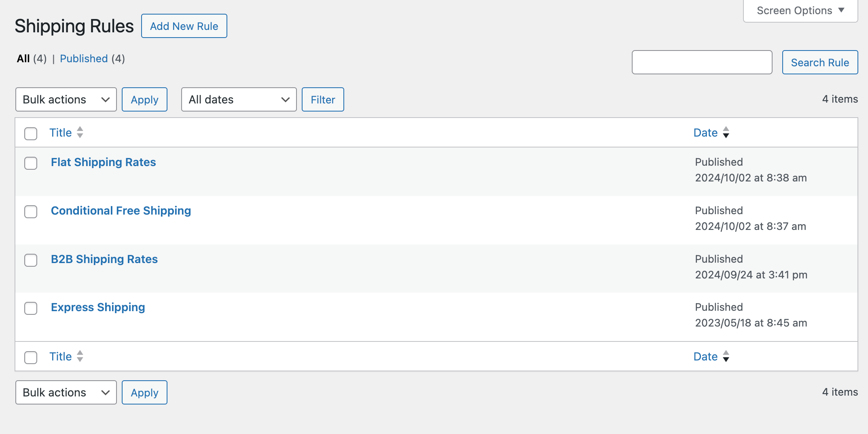
Task: Click the Add New Rule button
Action: pos(184,26)
